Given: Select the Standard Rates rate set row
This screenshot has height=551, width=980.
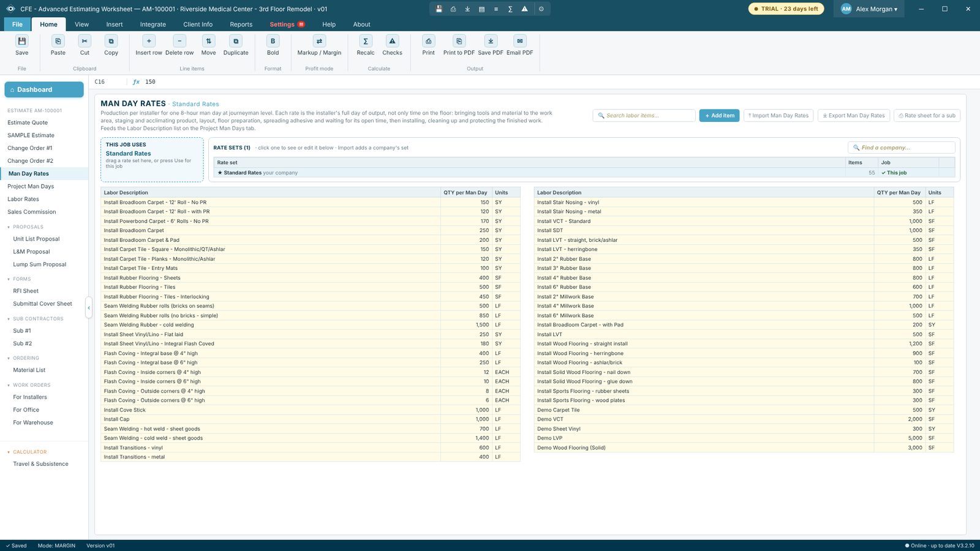Looking at the screenshot, I should coord(584,173).
